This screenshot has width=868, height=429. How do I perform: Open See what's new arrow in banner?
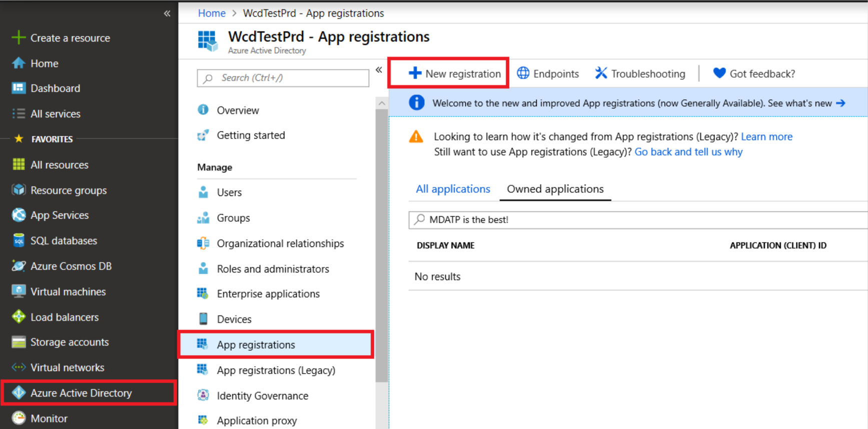[840, 103]
